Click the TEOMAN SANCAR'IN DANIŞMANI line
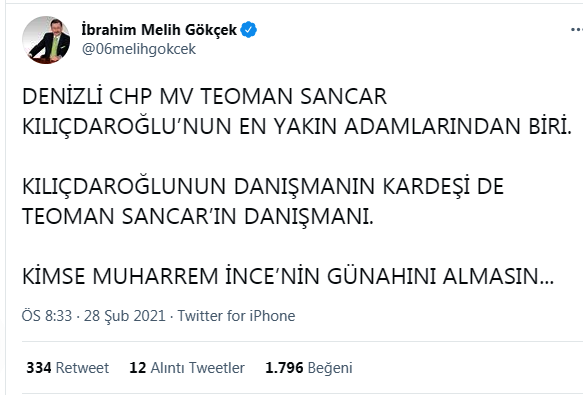The width and height of the screenshot is (583, 395). pos(198,216)
